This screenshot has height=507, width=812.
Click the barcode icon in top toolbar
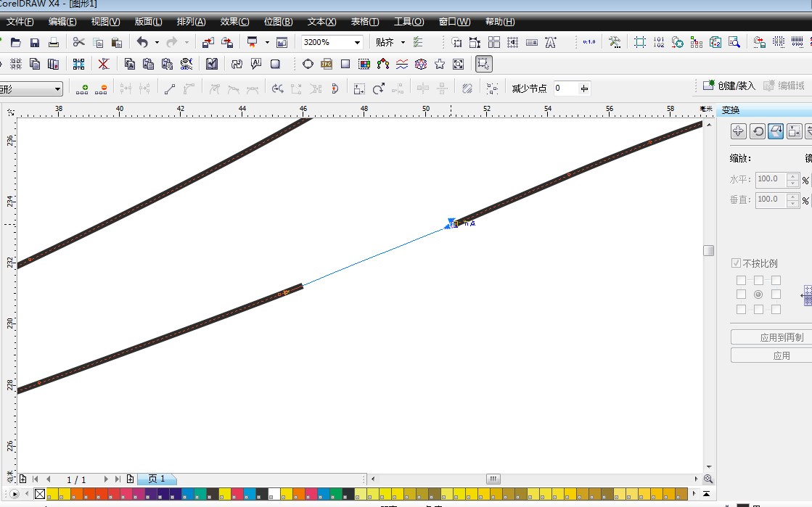(x=797, y=42)
